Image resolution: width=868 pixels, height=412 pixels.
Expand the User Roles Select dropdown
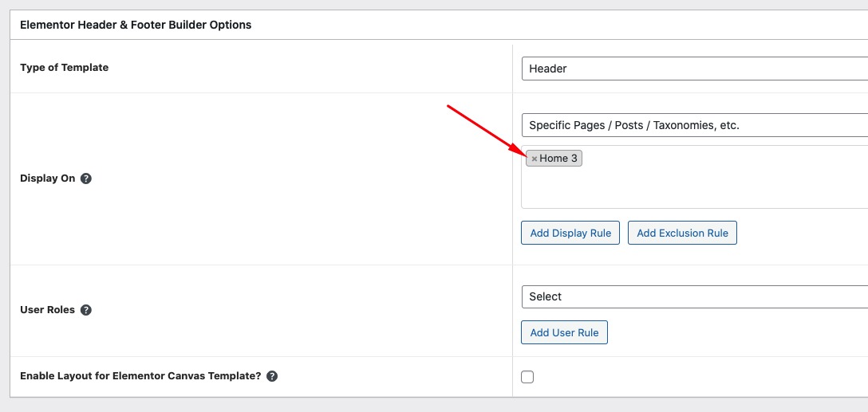pyautogui.click(x=694, y=296)
